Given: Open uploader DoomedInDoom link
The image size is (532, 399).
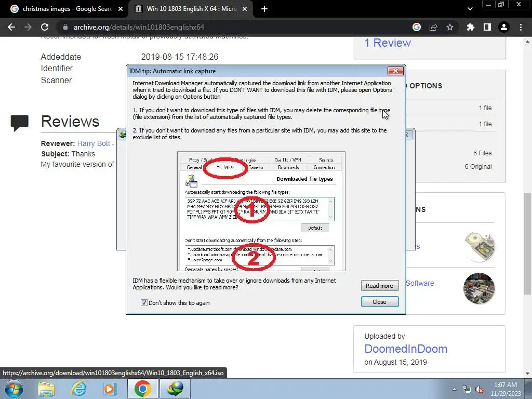Looking at the screenshot, I should point(406,349).
